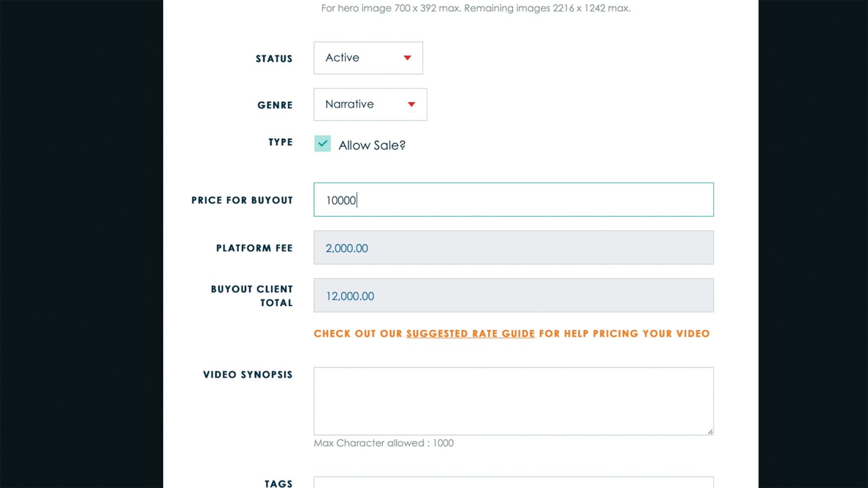The image size is (868, 488).
Task: Click inside the Video Synopsis text area
Action: coord(513,401)
